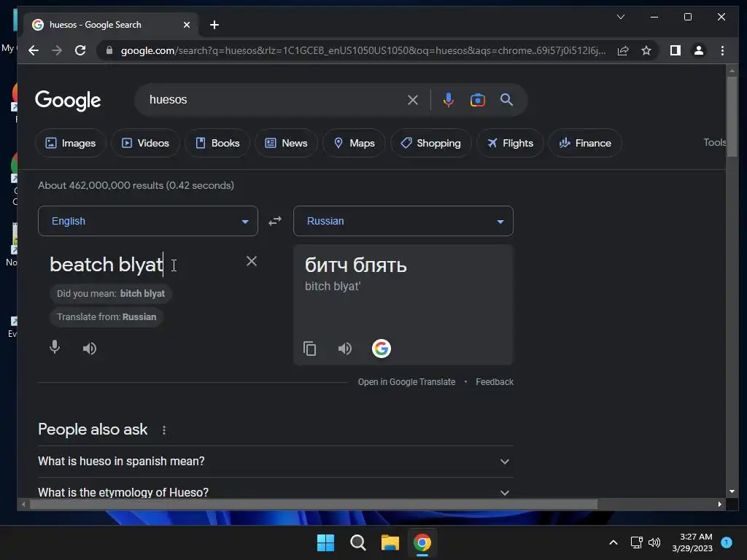The height and width of the screenshot is (560, 747).
Task: Filter results by Images
Action: pos(71,143)
